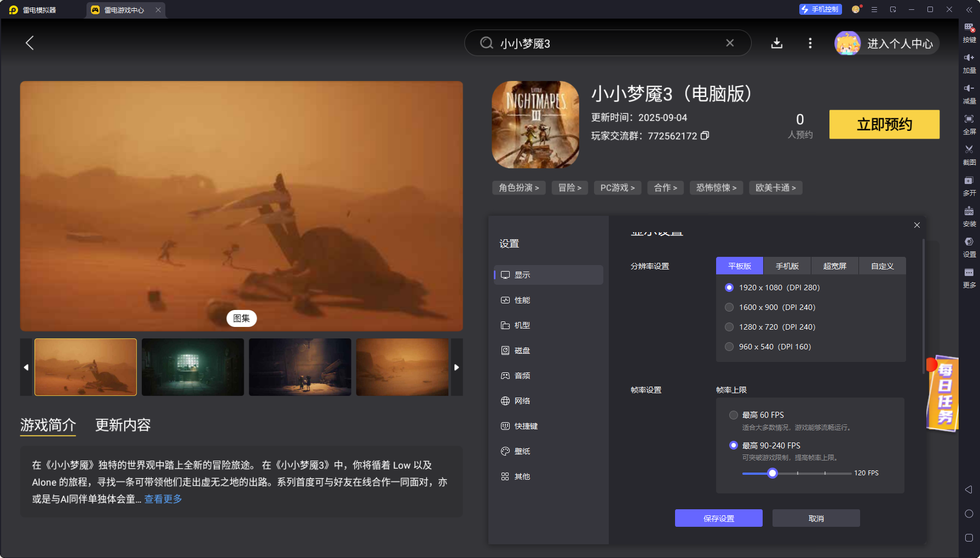Close the settings dialog
This screenshot has height=558, width=980.
pos(917,225)
